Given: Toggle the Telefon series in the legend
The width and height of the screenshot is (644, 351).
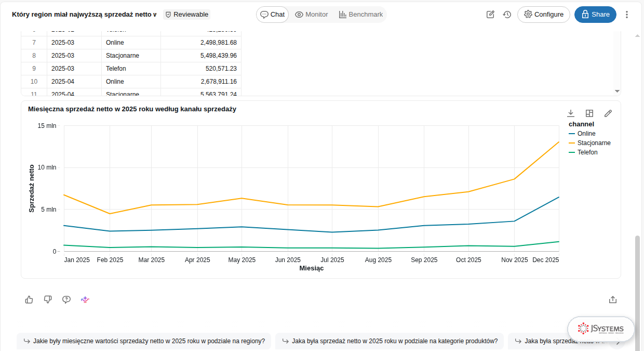Looking at the screenshot, I should [x=583, y=152].
